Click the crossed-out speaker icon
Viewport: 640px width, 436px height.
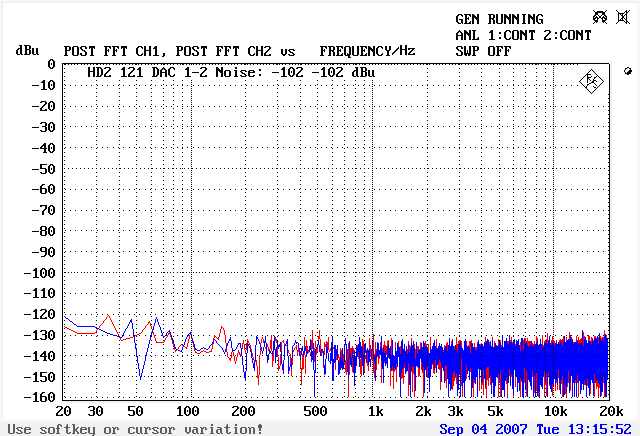pyautogui.click(x=623, y=17)
